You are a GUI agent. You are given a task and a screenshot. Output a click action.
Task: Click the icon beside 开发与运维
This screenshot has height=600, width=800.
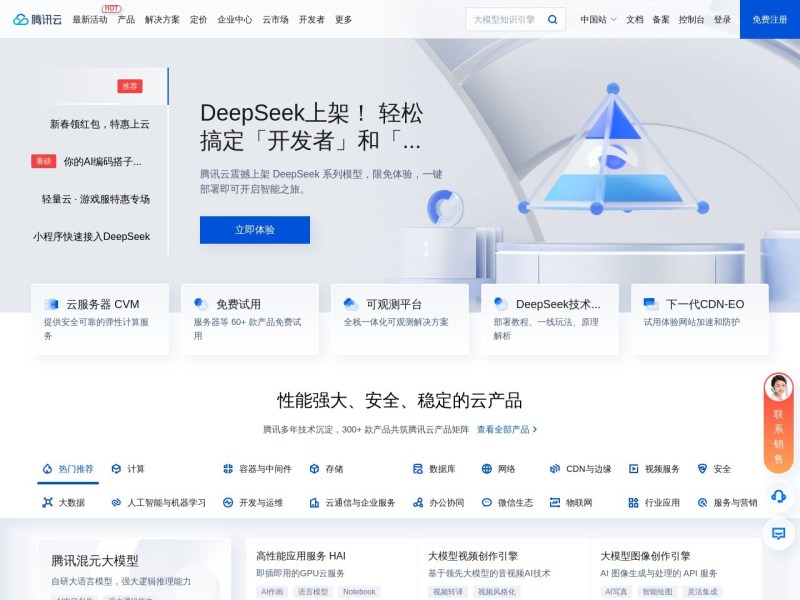point(228,503)
